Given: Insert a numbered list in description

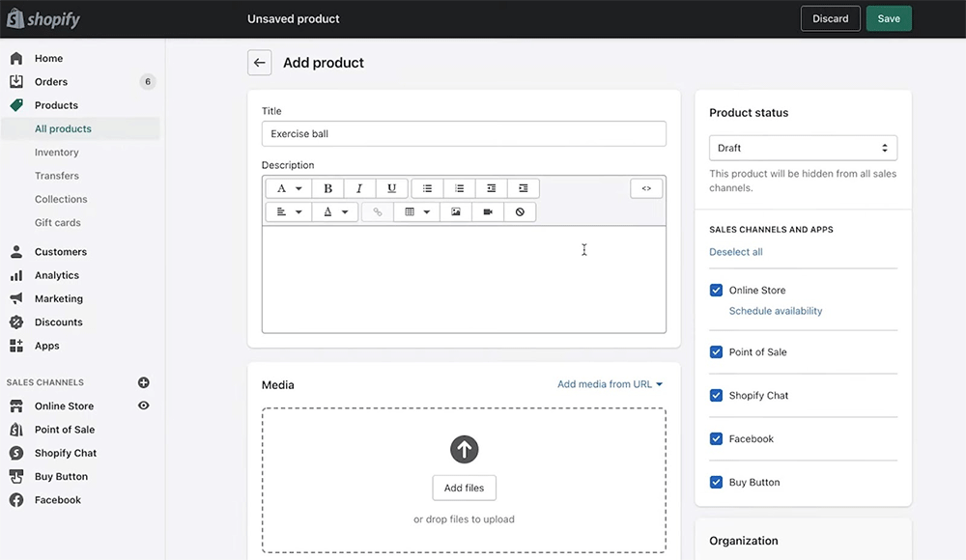Looking at the screenshot, I should pos(459,188).
